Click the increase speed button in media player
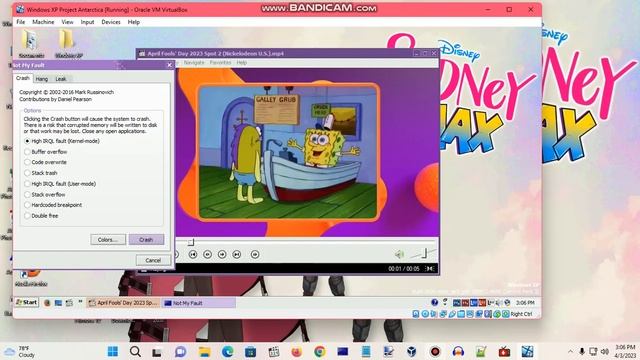 pyautogui.click(x=222, y=254)
